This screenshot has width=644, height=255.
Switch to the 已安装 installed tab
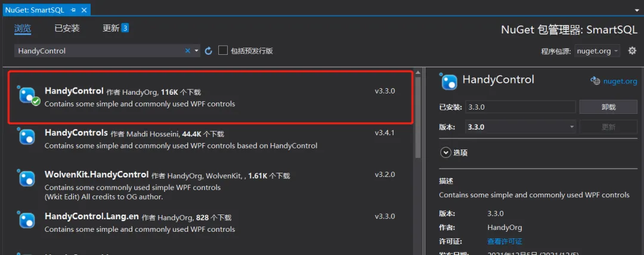67,29
